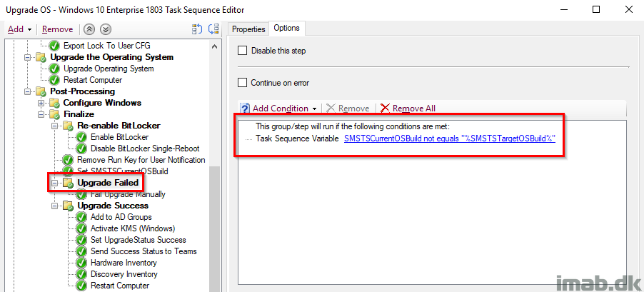Select Send Success Status to Teams step
The height and width of the screenshot is (292, 644).
click(x=144, y=251)
